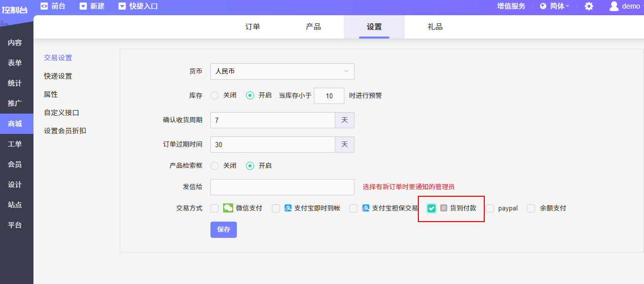Click the demo user avatar icon

click(x=614, y=6)
